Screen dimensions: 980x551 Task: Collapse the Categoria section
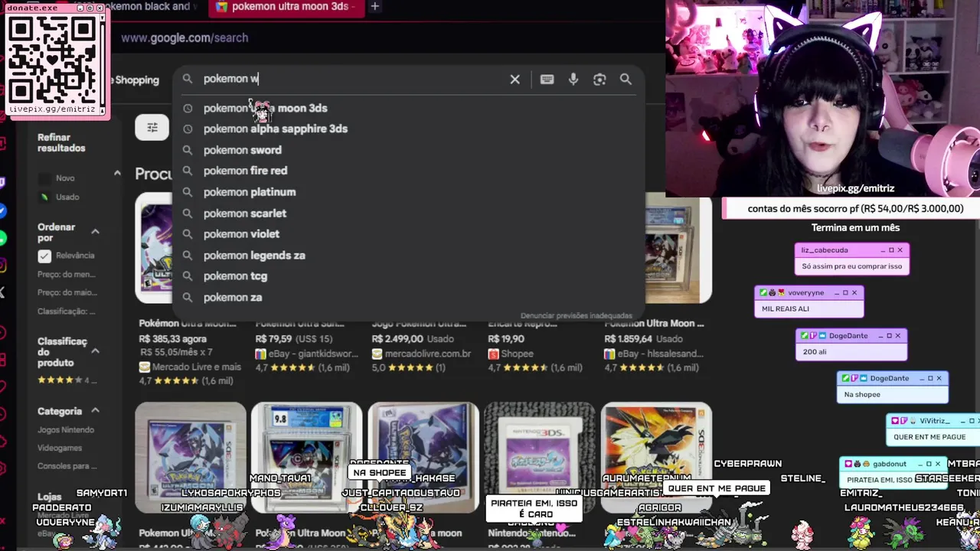tap(96, 411)
